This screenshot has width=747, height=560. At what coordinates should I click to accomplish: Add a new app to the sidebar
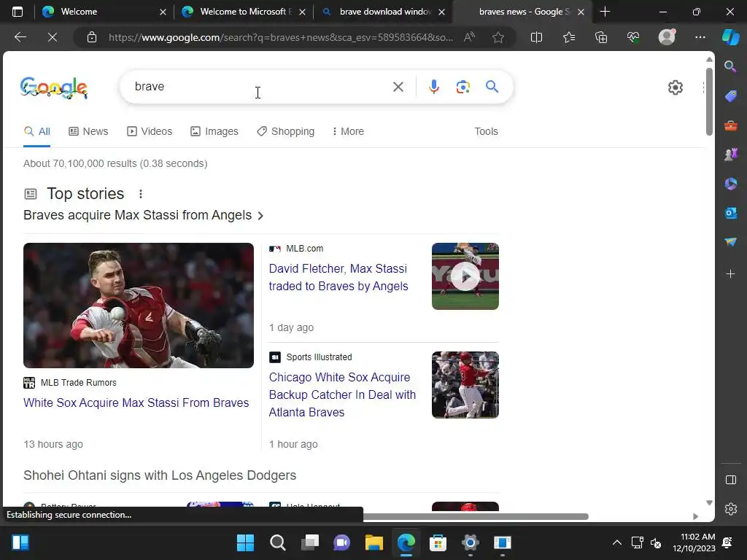pyautogui.click(x=730, y=274)
